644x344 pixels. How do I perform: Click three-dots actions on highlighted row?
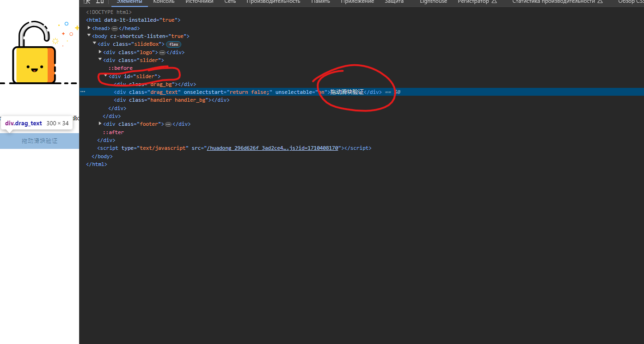click(x=83, y=92)
